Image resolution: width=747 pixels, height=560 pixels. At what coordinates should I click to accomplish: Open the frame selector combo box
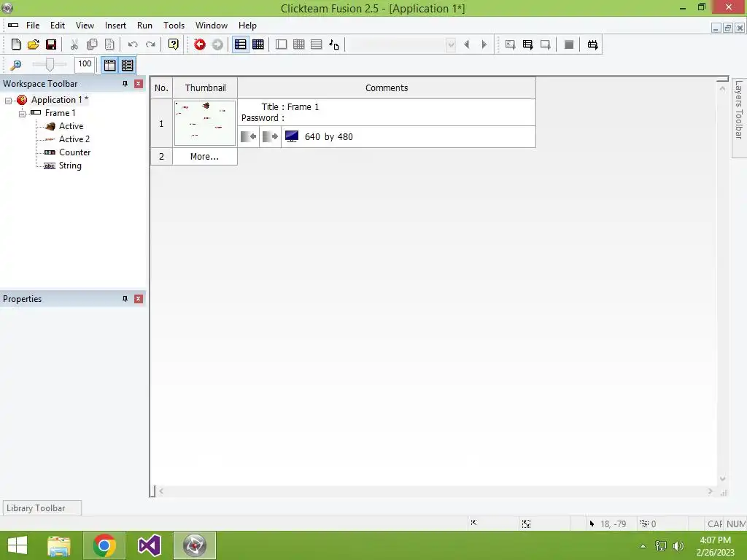401,44
